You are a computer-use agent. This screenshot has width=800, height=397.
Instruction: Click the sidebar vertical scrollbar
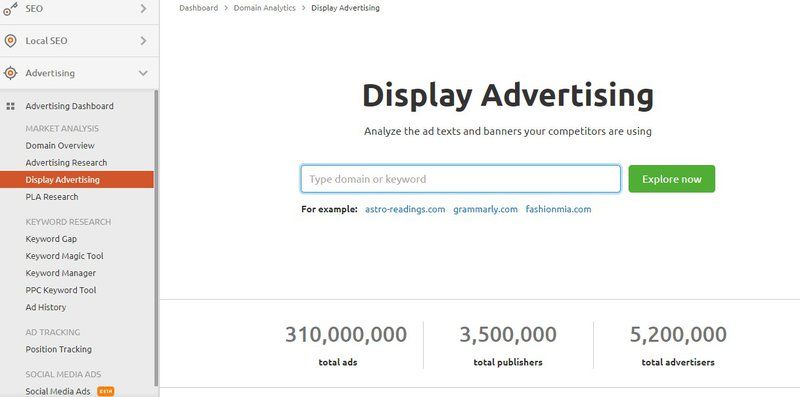156,240
